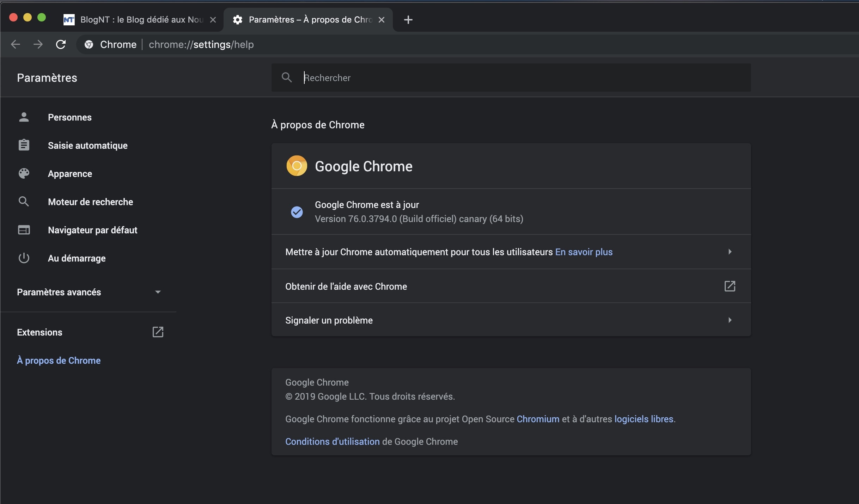Click the Rechercher search field
Screen dimensions: 859x504
click(511, 78)
